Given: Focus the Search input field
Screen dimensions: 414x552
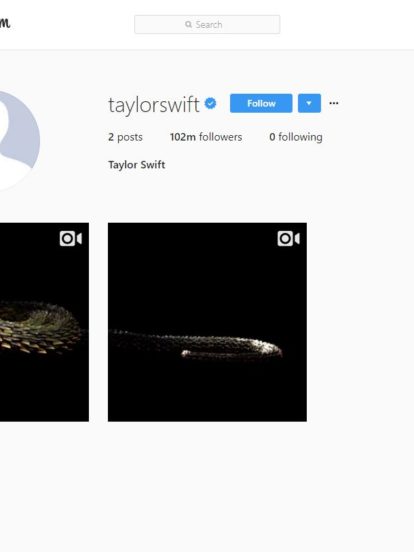Looking at the screenshot, I should (x=207, y=24).
